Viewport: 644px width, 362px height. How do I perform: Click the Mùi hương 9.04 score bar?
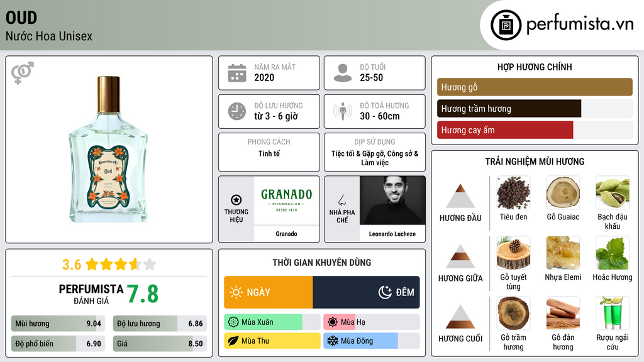(58, 324)
